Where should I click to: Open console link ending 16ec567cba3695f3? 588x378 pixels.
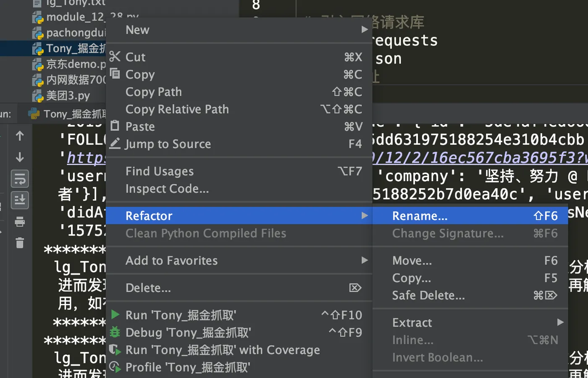coord(480,158)
